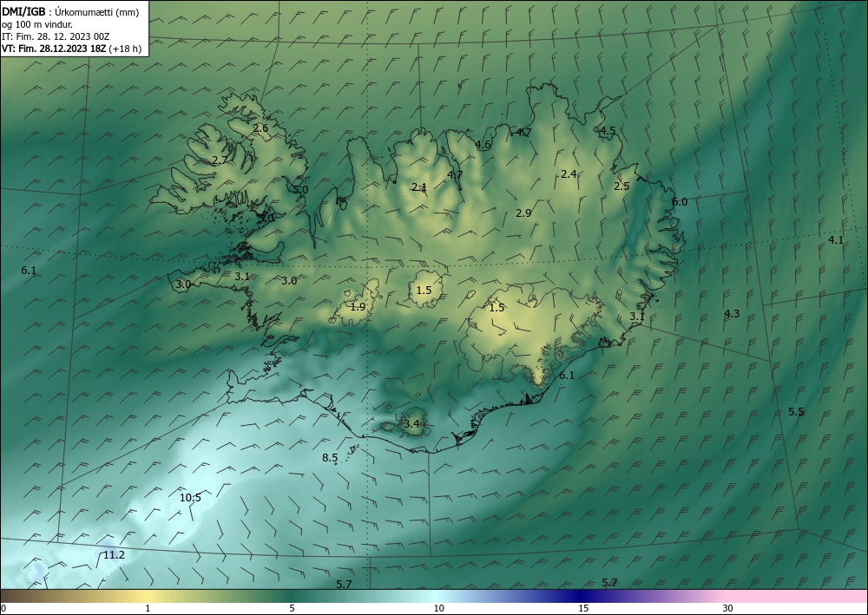Click the 6.0 value on the east coast
Image resolution: width=868 pixels, height=615 pixels.
pos(680,202)
